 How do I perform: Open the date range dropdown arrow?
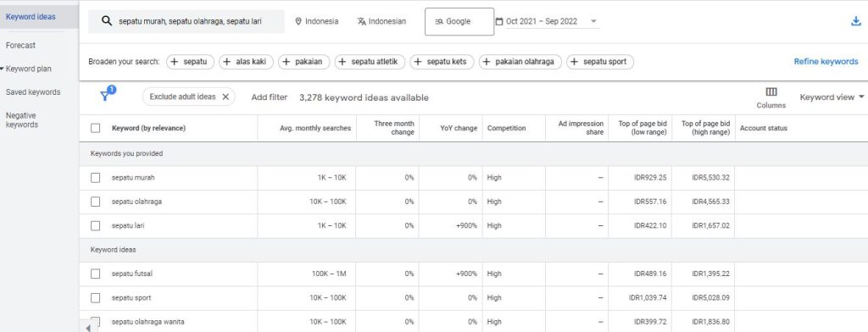pyautogui.click(x=593, y=21)
